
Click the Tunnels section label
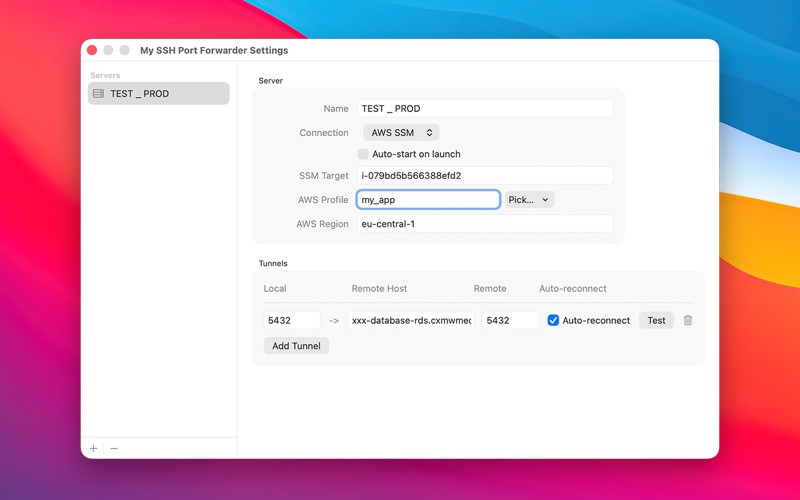click(273, 263)
